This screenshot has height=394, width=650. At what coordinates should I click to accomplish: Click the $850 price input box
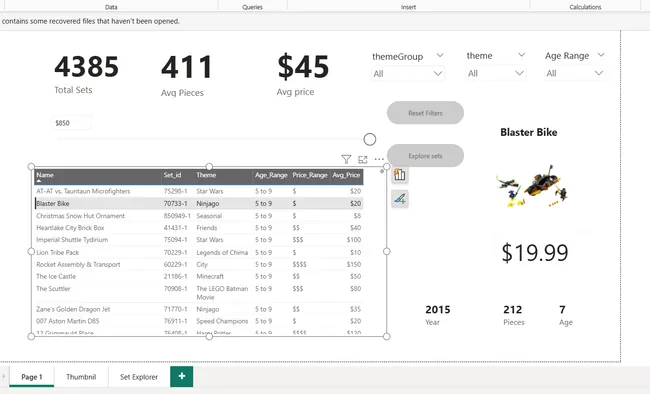tap(71, 123)
